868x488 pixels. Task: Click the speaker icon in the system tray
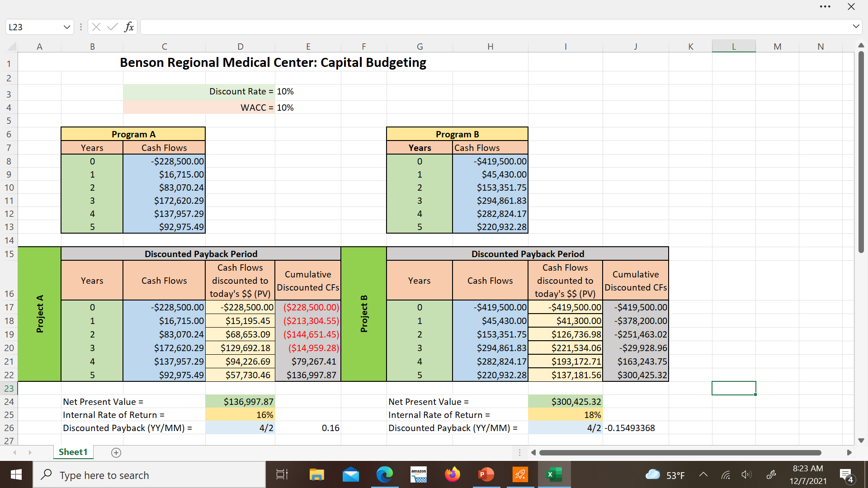click(746, 474)
